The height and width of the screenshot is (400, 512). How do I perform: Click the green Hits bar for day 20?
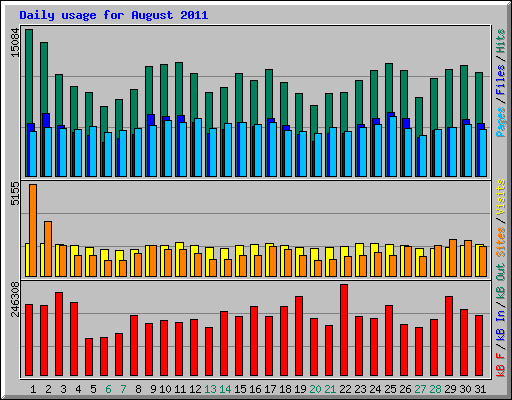tap(314, 120)
